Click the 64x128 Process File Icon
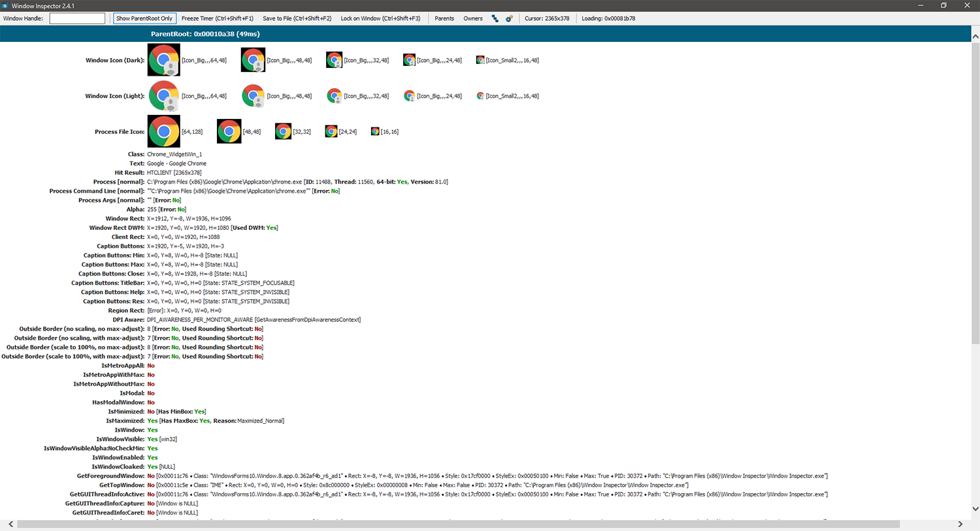 pos(164,131)
